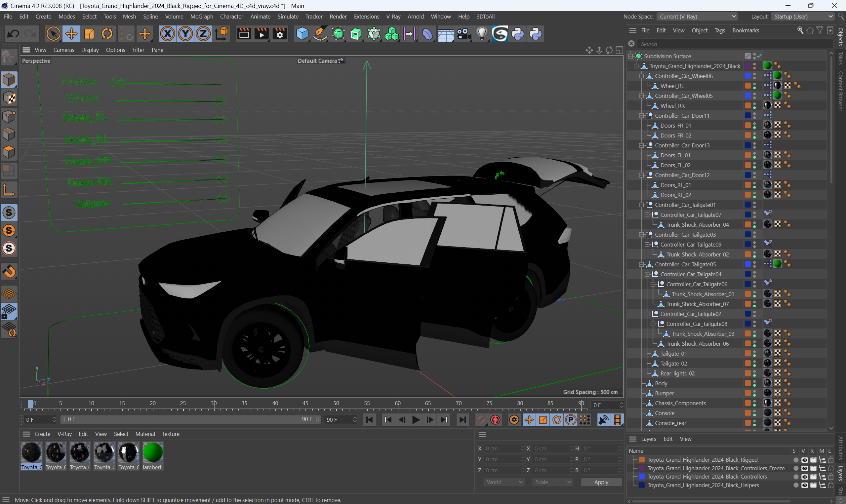Open the Layout dropdown
The image size is (846, 504).
click(x=802, y=16)
